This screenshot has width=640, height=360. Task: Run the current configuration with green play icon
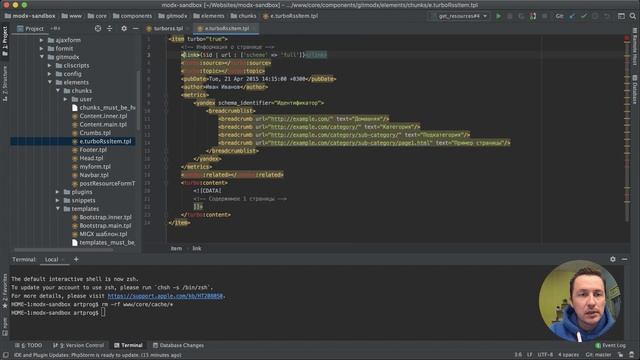(x=498, y=16)
